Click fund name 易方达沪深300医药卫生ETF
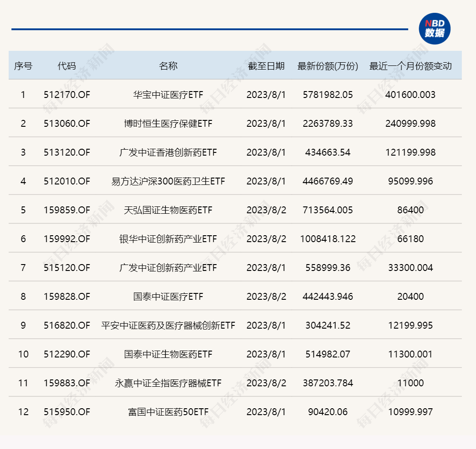 tap(168, 181)
